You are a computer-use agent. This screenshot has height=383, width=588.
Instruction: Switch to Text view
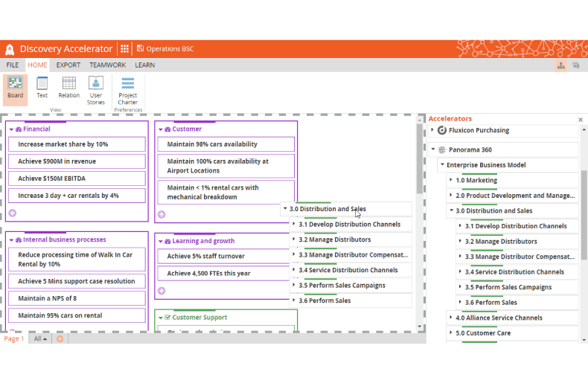point(42,88)
